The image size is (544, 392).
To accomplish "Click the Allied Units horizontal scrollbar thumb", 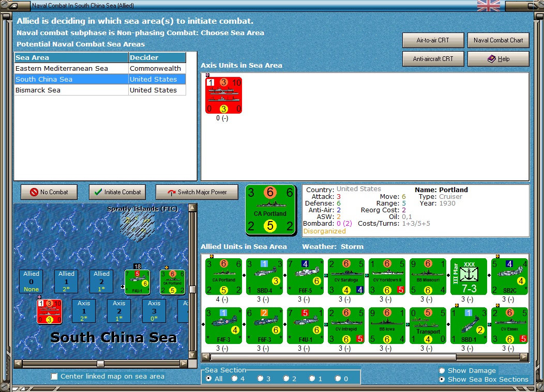I will (334, 357).
